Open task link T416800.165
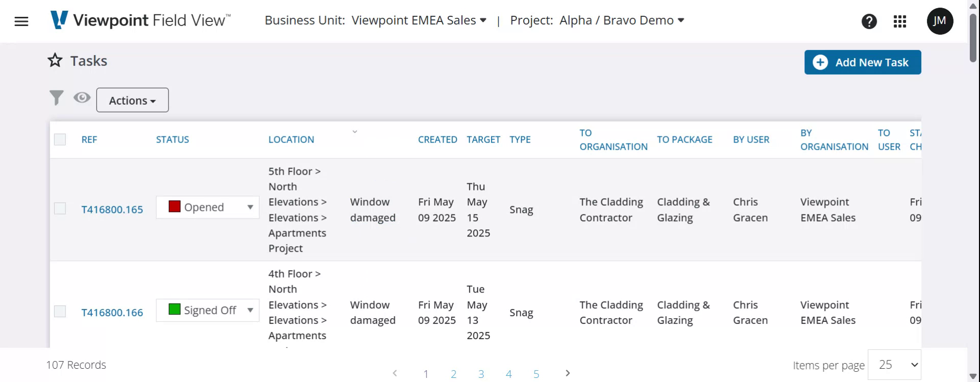The image size is (980, 382). pyautogui.click(x=112, y=209)
